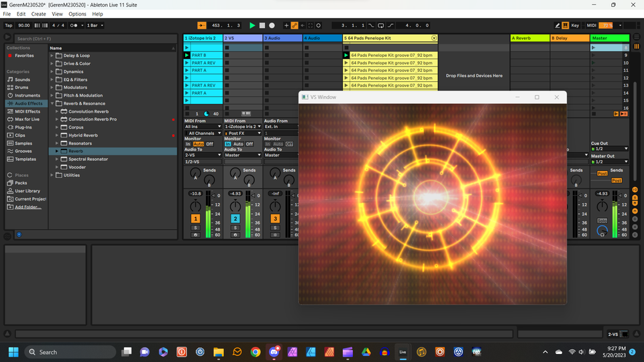Open the Help menu
This screenshot has width=644, height=362.
[x=97, y=14]
